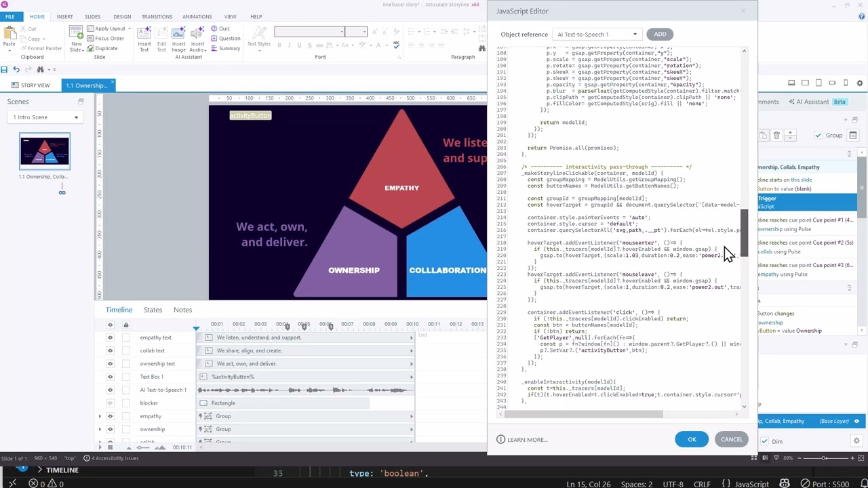Open the 1 Intro Scene dropdown
The height and width of the screenshot is (488, 868).
pyautogui.click(x=46, y=117)
